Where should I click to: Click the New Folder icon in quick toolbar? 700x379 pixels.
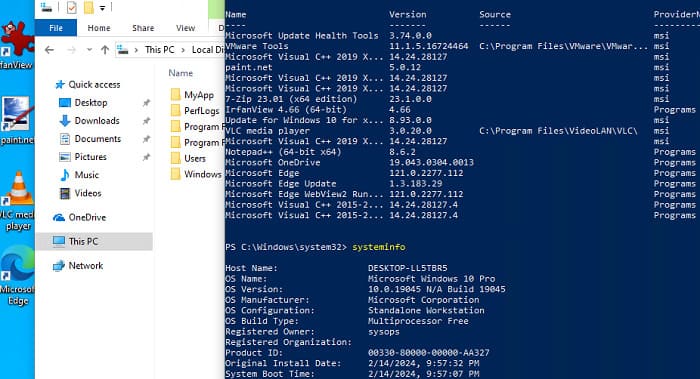[x=88, y=8]
